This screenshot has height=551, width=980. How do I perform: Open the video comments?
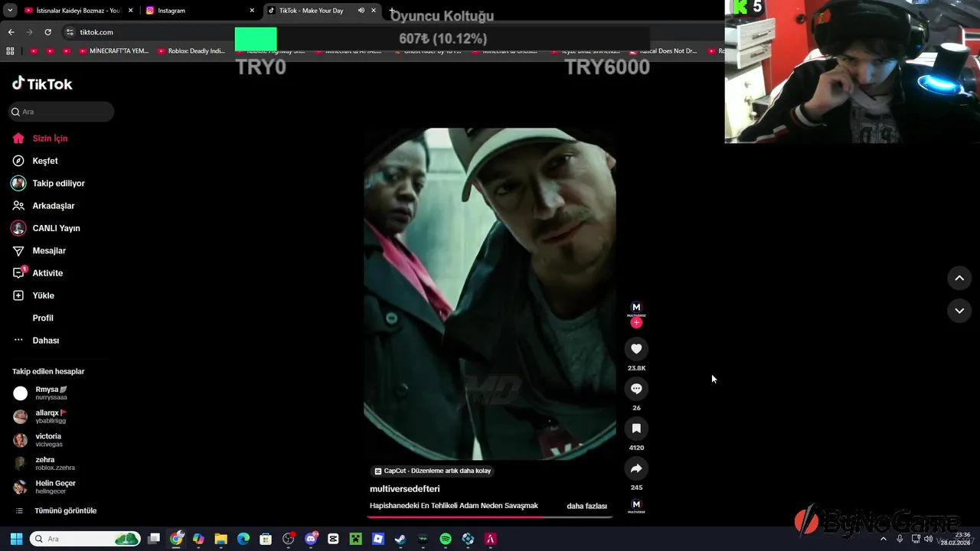coord(636,389)
